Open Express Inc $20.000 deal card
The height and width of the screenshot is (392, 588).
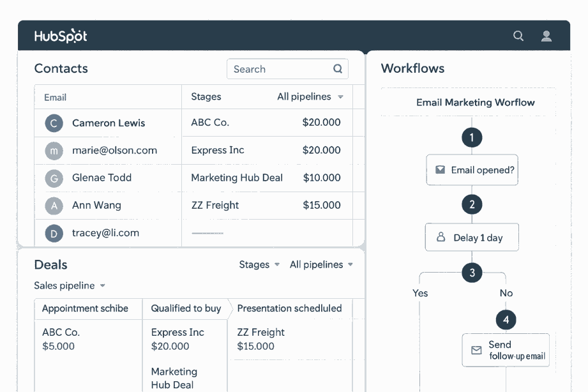(x=177, y=339)
